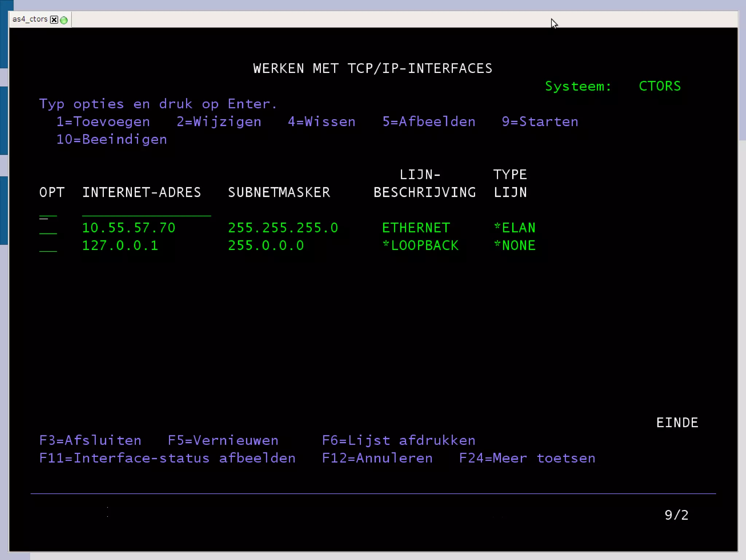Click the 255.255.255.0 subnet mask value
Image resolution: width=746 pixels, height=560 pixels.
283,228
